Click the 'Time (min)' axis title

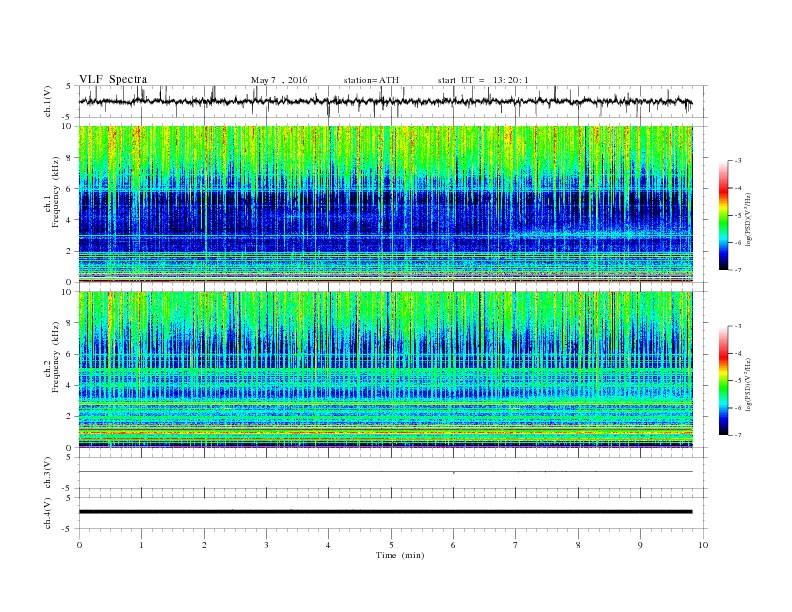(400, 555)
